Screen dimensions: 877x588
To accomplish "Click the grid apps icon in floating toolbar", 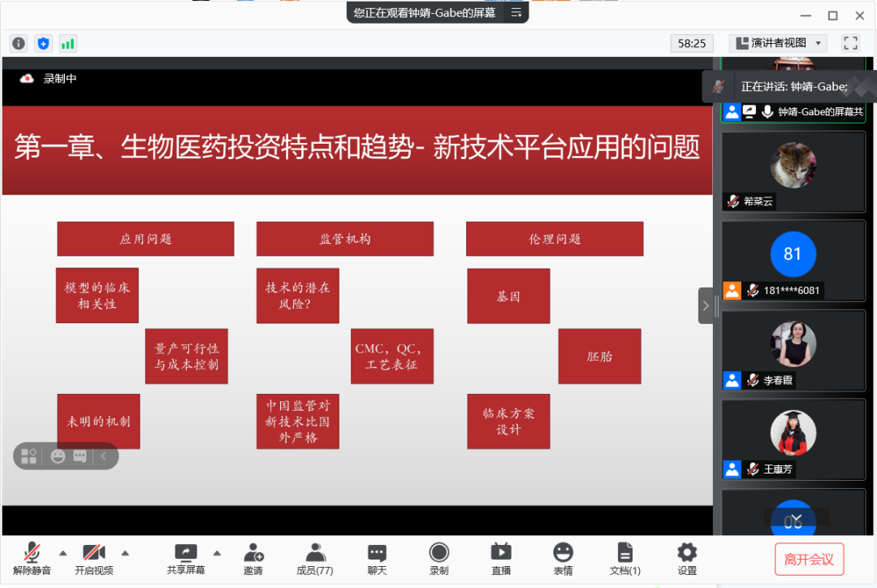I will pyautogui.click(x=29, y=456).
